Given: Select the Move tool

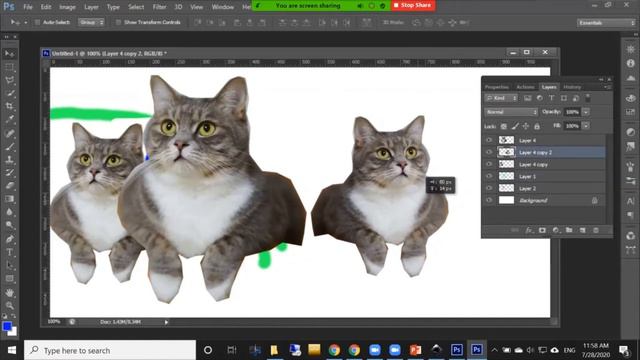Looking at the screenshot, I should (9, 53).
